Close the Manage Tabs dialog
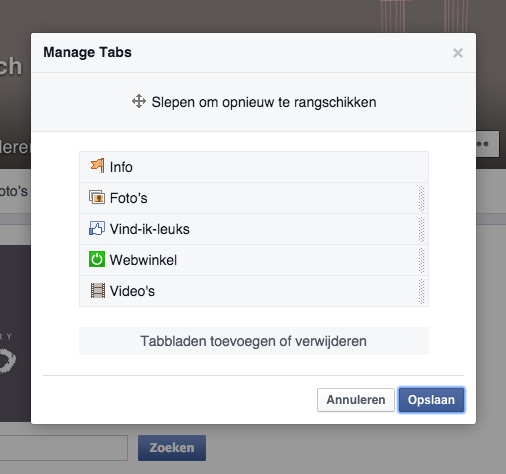Viewport: 506px width, 474px height. pyautogui.click(x=458, y=53)
